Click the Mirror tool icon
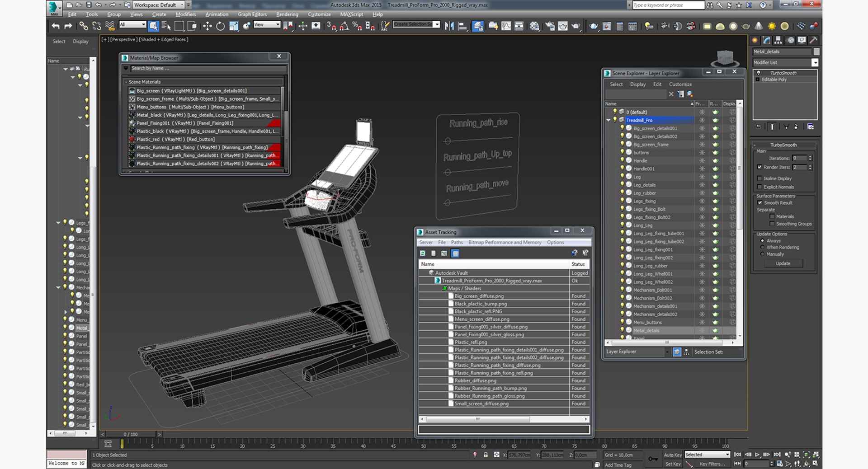 (449, 26)
